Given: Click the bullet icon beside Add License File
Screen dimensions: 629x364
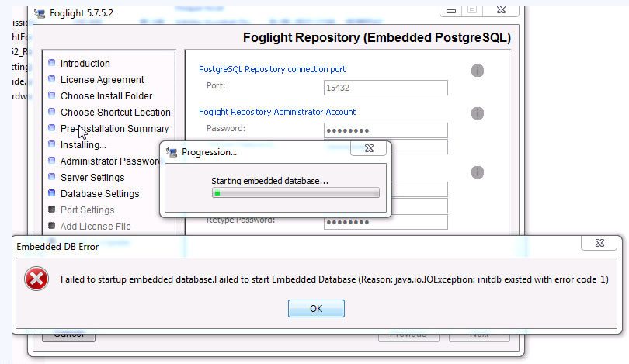Looking at the screenshot, I should click(x=52, y=227).
